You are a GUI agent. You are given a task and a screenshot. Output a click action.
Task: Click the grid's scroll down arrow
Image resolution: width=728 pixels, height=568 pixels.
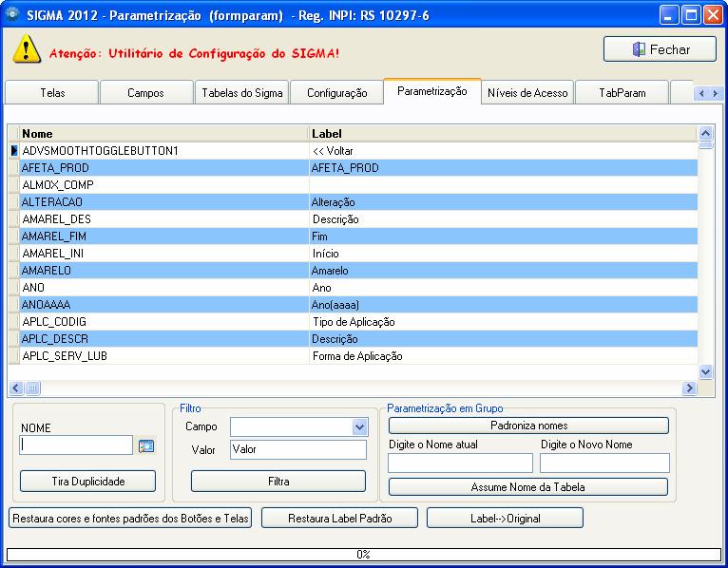[x=705, y=371]
